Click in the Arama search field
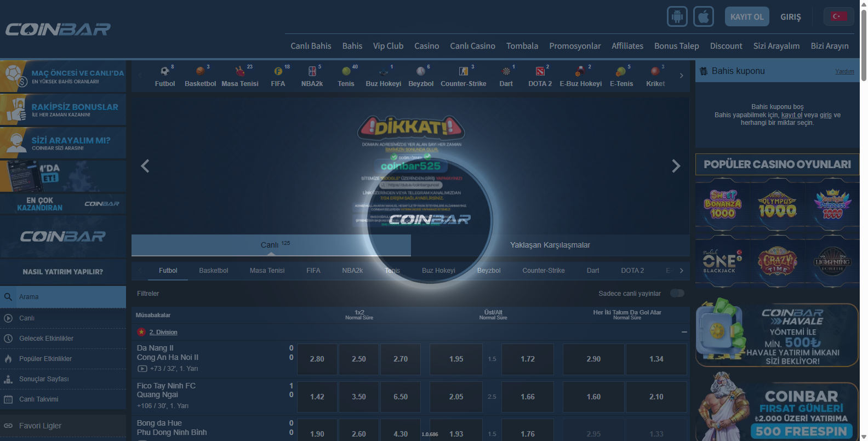The width and height of the screenshot is (868, 441). [x=71, y=297]
